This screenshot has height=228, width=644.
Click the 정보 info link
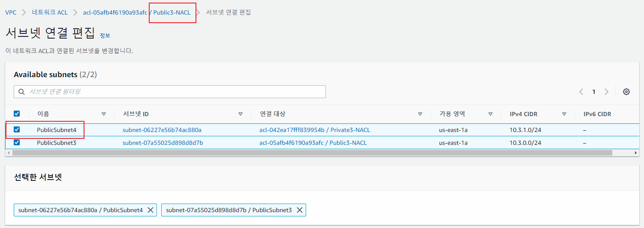(x=105, y=35)
